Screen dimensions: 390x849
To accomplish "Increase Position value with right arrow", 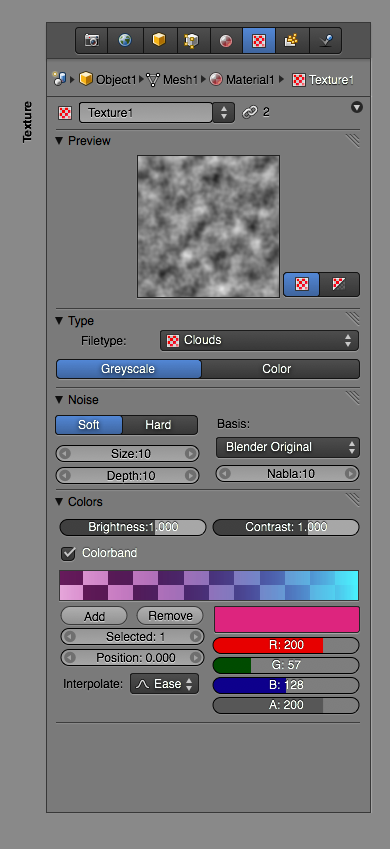I will pyautogui.click(x=195, y=658).
